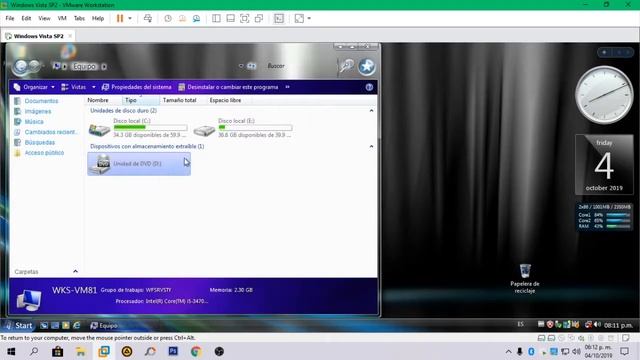Click Internet Explorer quick launch icon
The height and width of the screenshot is (360, 640).
77,325
